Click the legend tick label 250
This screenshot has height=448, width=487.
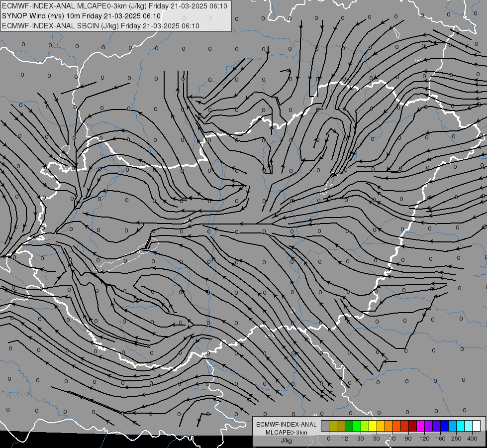(x=456, y=439)
